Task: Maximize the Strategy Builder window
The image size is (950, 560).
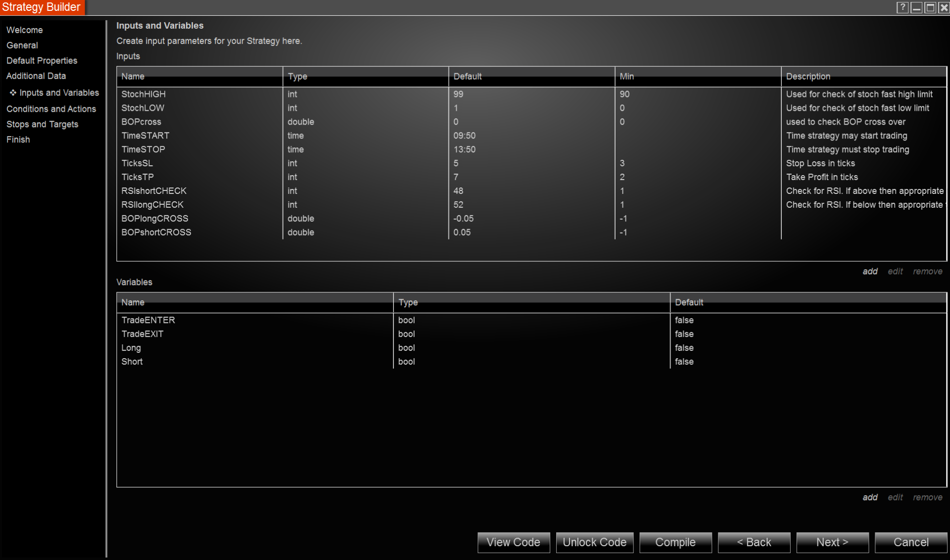Action: [x=930, y=7]
